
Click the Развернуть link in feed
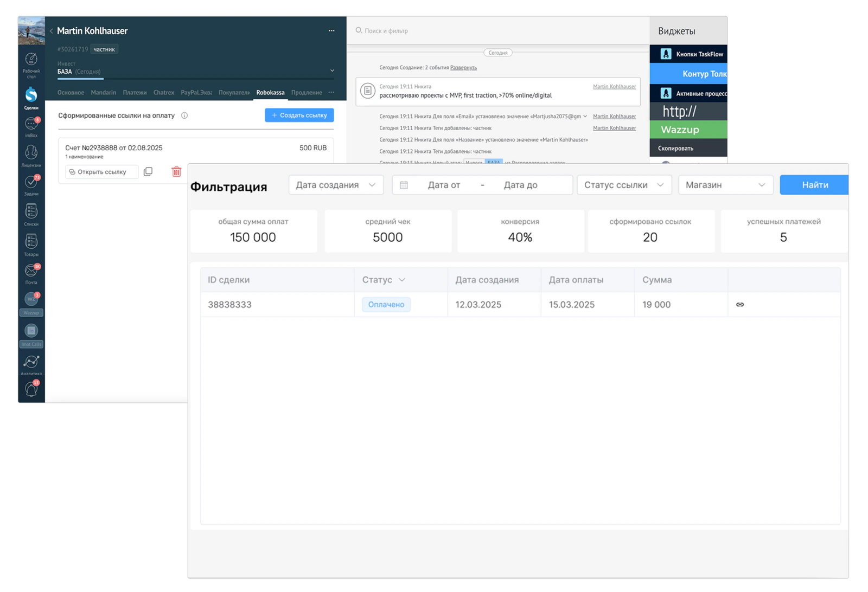pos(463,68)
